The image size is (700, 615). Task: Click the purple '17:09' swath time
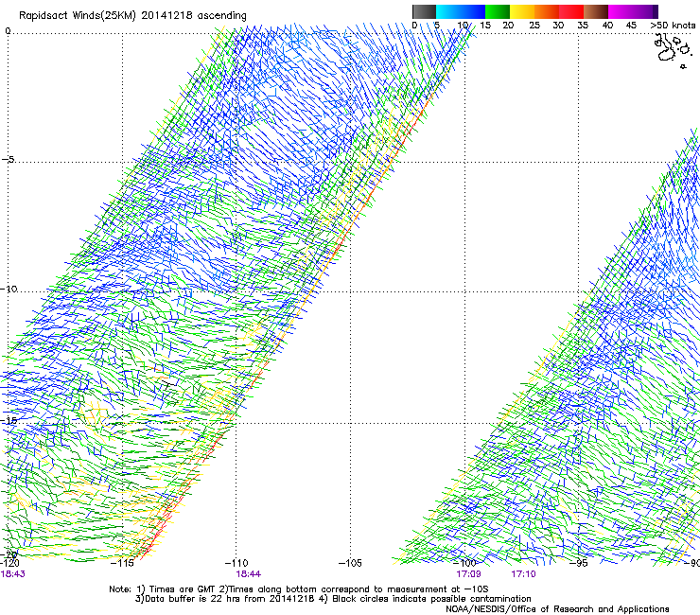point(468,574)
